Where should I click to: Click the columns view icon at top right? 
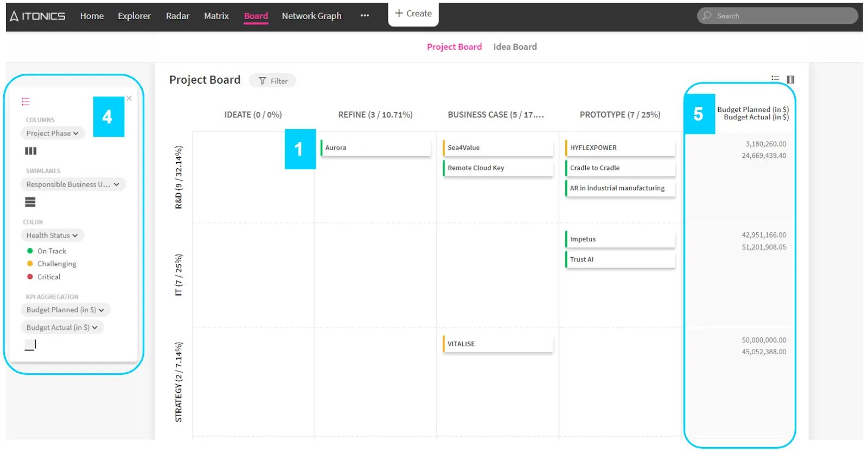coord(790,79)
